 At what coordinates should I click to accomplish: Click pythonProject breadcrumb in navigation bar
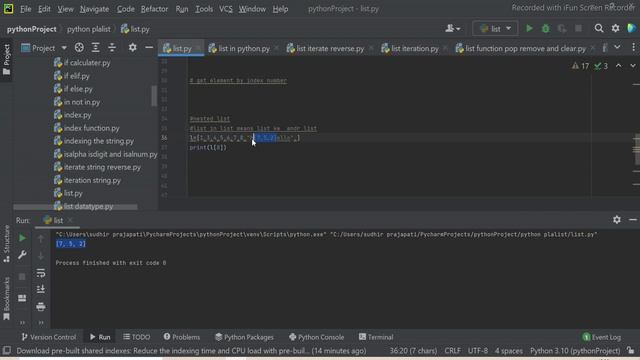[x=31, y=29]
